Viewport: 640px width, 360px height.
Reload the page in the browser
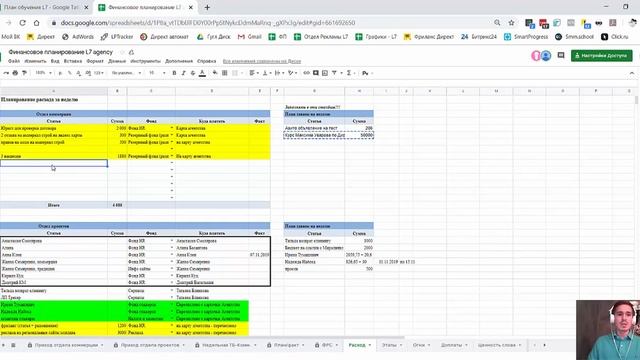coord(22,23)
